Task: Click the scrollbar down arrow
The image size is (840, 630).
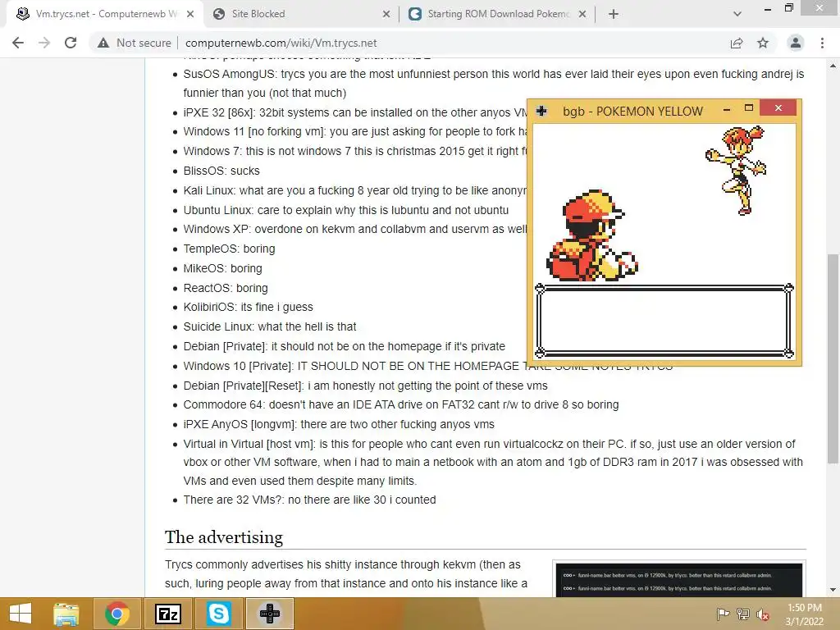Action: (x=833, y=590)
